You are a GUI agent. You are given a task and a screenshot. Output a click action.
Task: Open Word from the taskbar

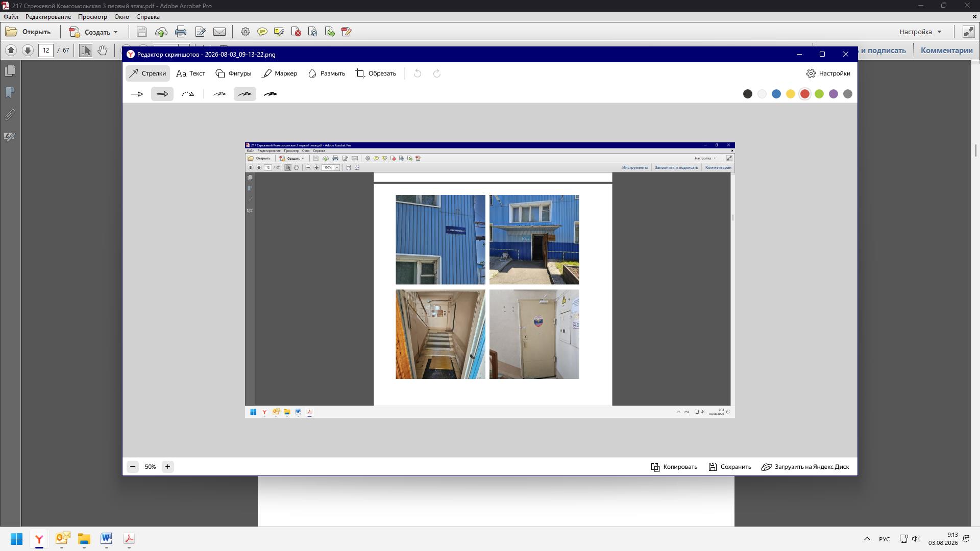pyautogui.click(x=106, y=539)
